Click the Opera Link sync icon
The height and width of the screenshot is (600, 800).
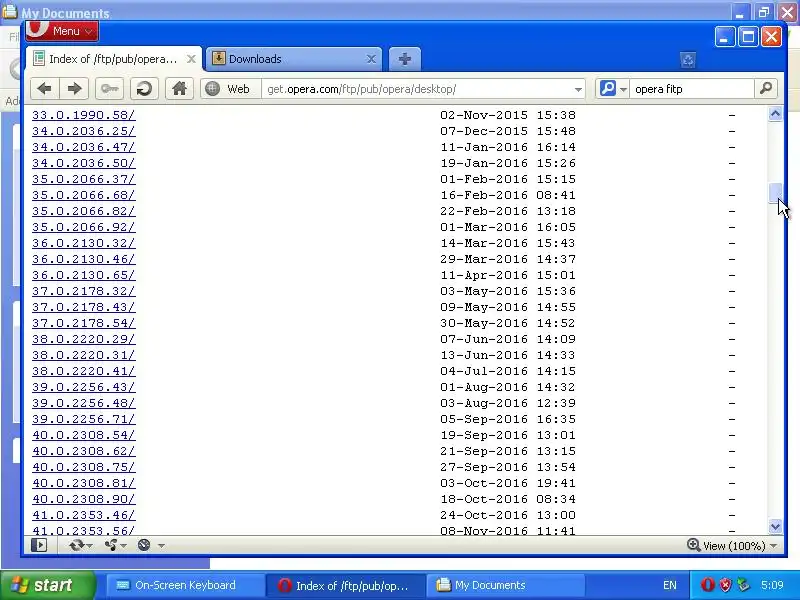point(77,545)
